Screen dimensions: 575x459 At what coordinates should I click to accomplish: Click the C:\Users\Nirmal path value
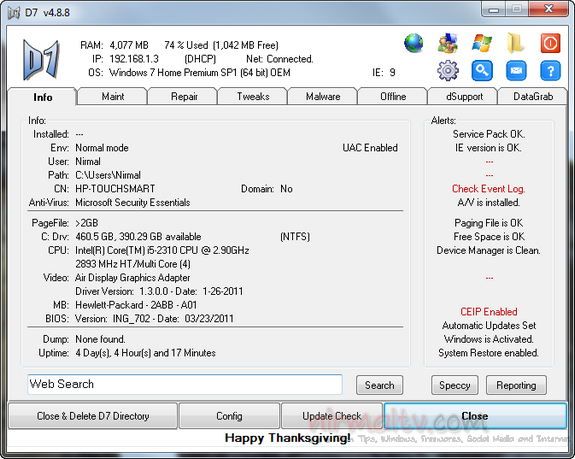(108, 175)
